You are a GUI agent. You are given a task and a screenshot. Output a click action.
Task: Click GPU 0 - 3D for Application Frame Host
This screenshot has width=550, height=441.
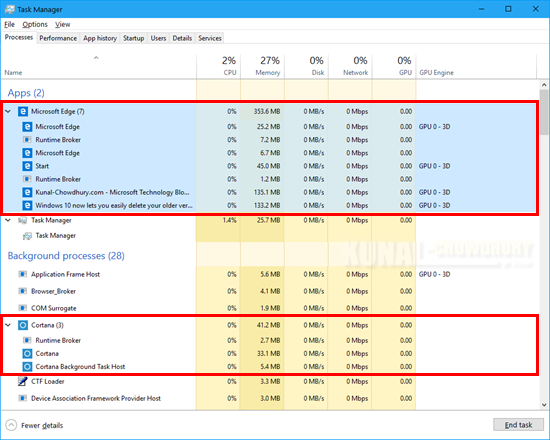pos(434,274)
